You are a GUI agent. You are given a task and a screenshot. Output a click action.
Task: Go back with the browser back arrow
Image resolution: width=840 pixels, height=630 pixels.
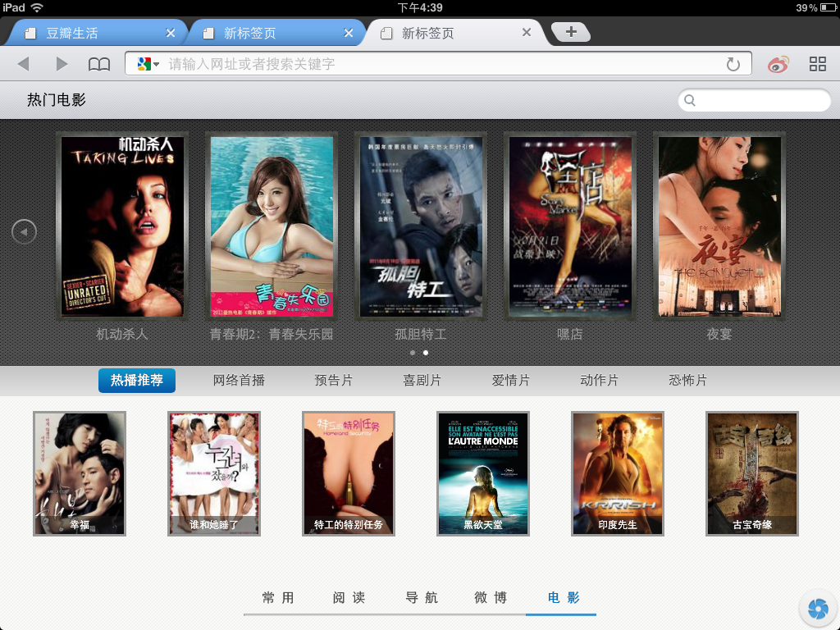(x=23, y=64)
